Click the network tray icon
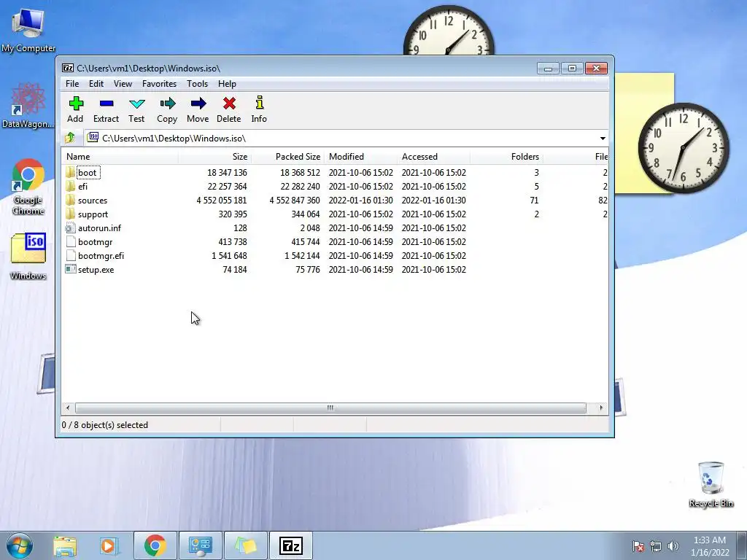 point(656,546)
